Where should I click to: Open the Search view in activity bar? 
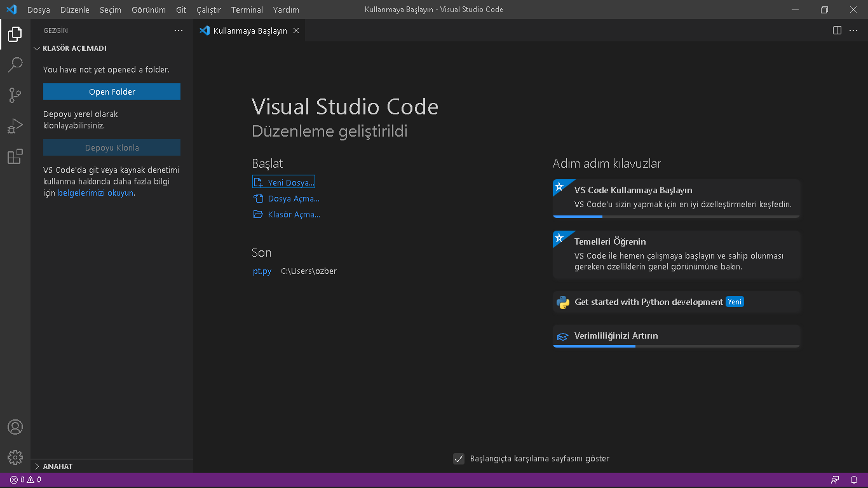point(15,65)
